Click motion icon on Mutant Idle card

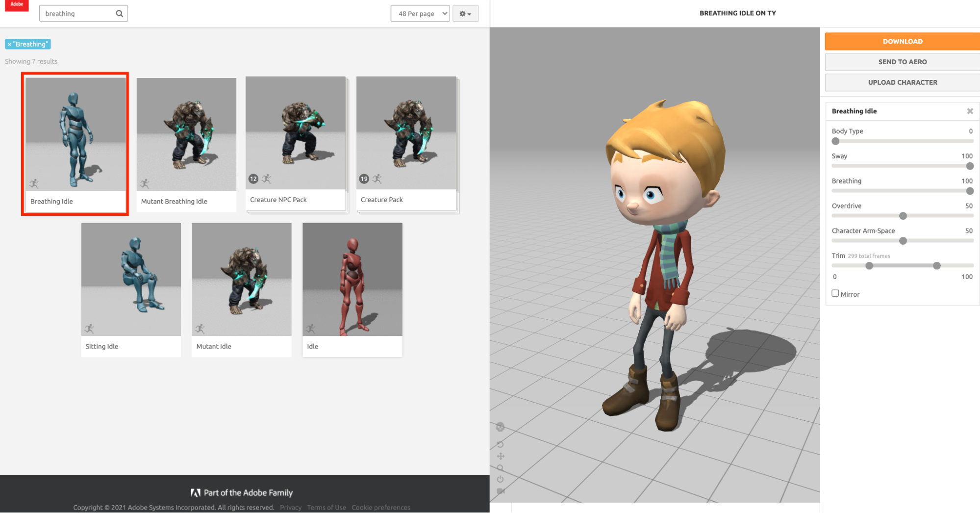click(x=200, y=329)
